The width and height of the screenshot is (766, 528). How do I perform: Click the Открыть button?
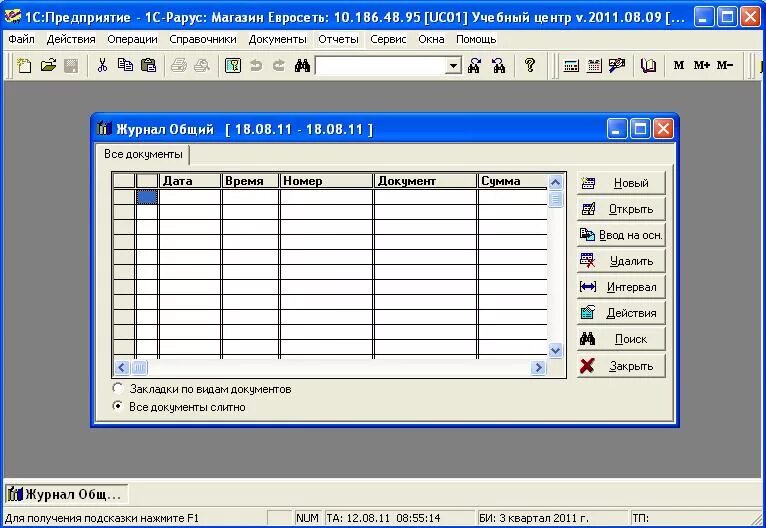(x=621, y=209)
